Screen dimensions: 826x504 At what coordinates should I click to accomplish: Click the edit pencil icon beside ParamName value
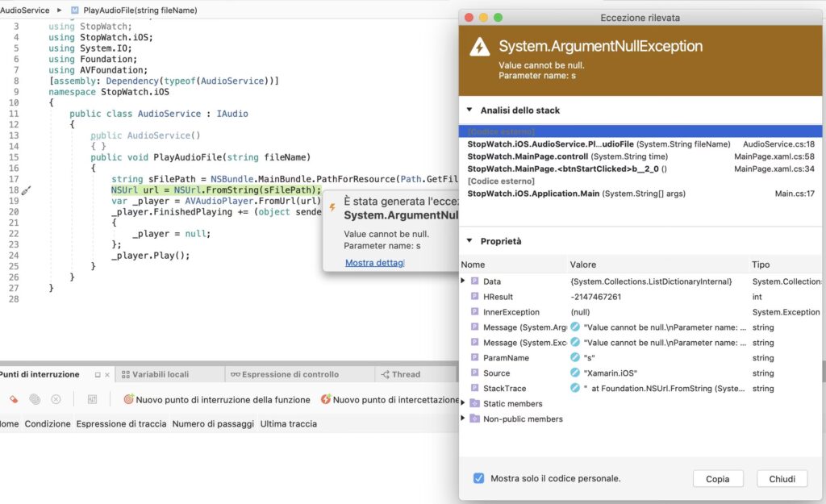pyautogui.click(x=575, y=358)
